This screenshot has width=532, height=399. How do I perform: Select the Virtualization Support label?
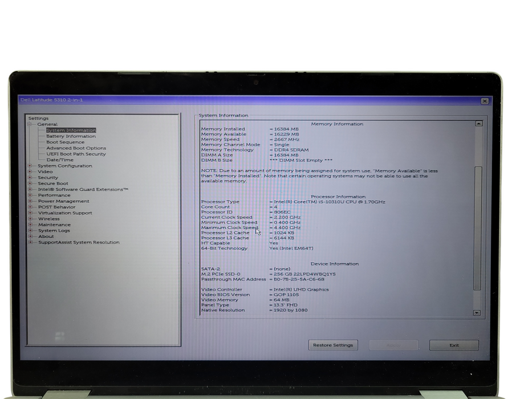pyautogui.click(x=65, y=213)
